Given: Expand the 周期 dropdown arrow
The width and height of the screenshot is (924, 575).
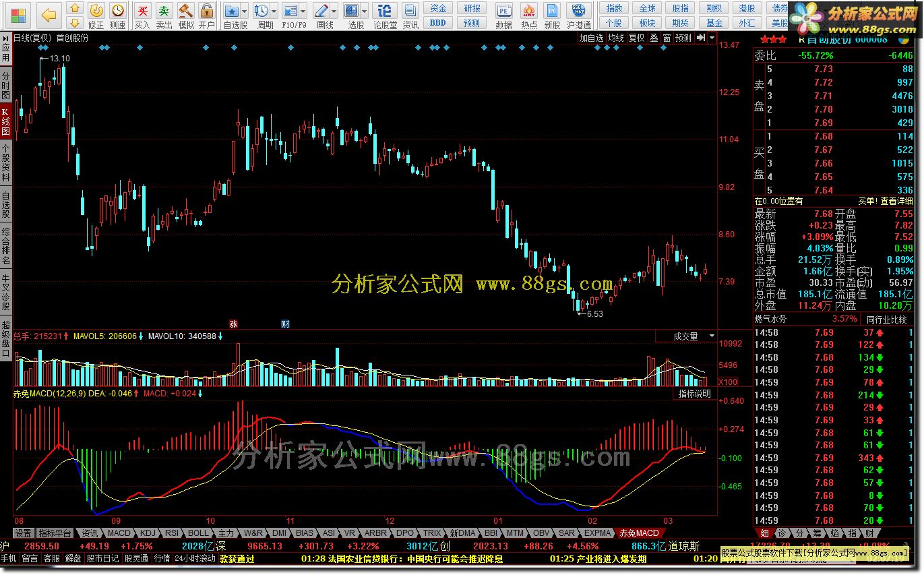Looking at the screenshot, I should point(274,11).
